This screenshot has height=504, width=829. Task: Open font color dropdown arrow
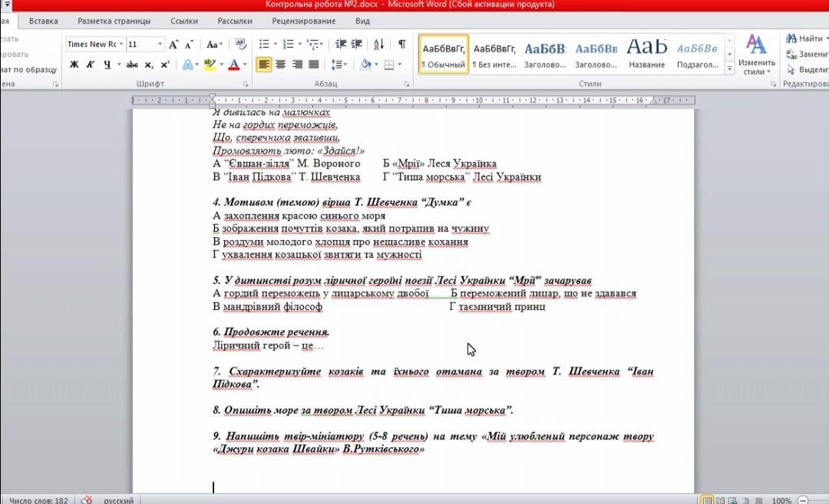[x=245, y=64]
